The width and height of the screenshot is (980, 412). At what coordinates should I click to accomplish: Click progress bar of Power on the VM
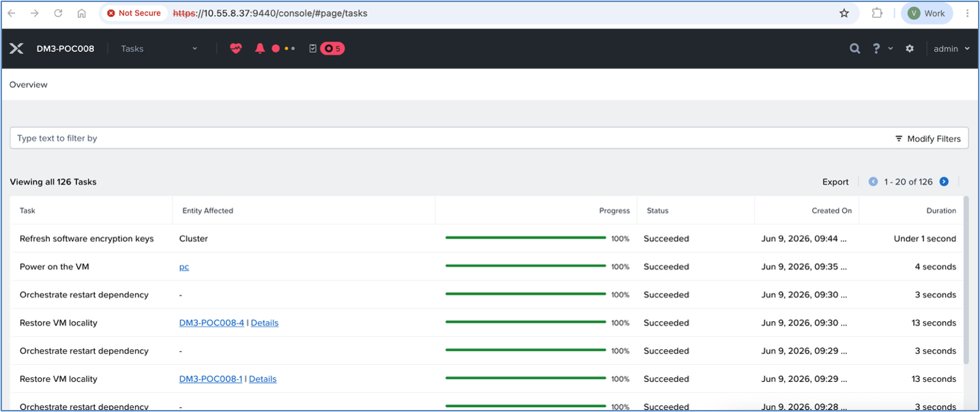tap(525, 266)
